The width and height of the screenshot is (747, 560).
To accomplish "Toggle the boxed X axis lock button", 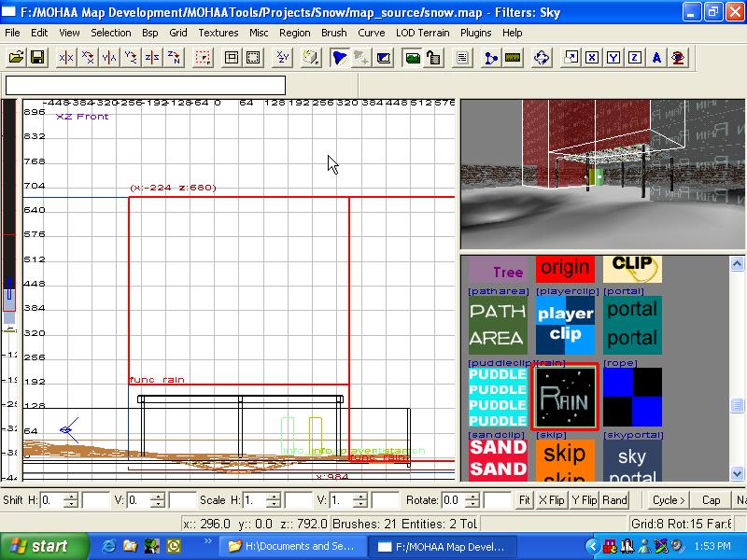I will click(x=591, y=58).
